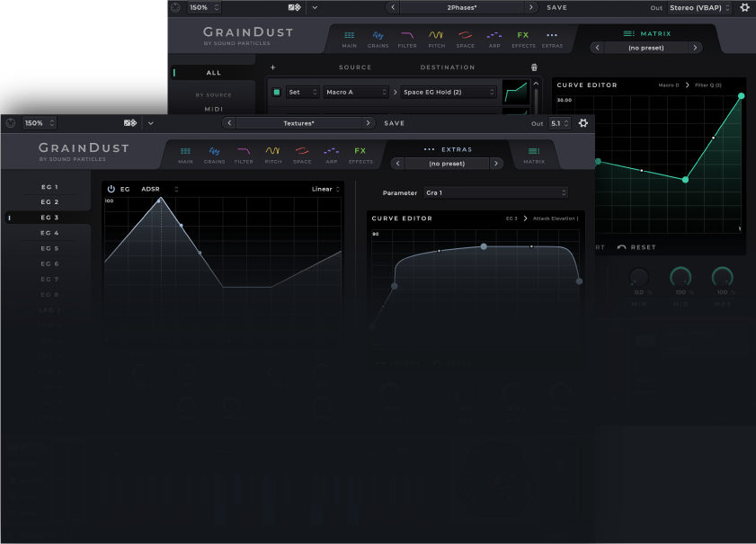Click SAVE next to Textures preset
The image size is (756, 544).
point(394,123)
